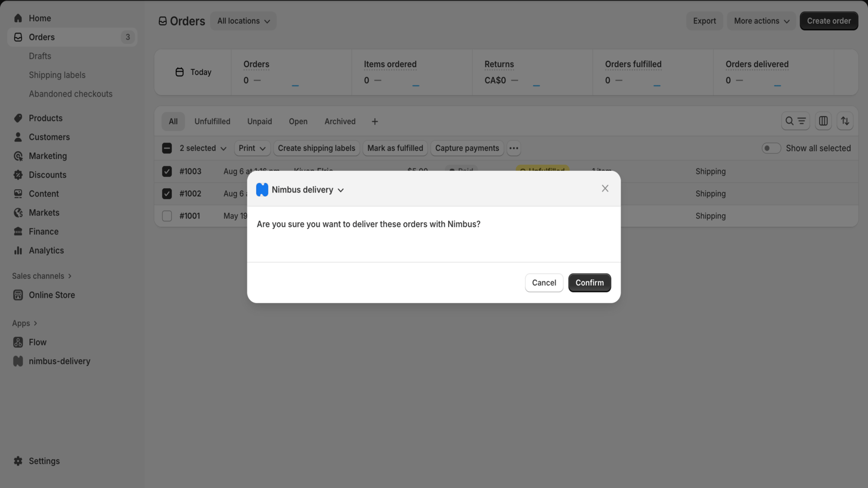This screenshot has width=868, height=488.
Task: Open search and filter for orders
Action: [x=795, y=120]
